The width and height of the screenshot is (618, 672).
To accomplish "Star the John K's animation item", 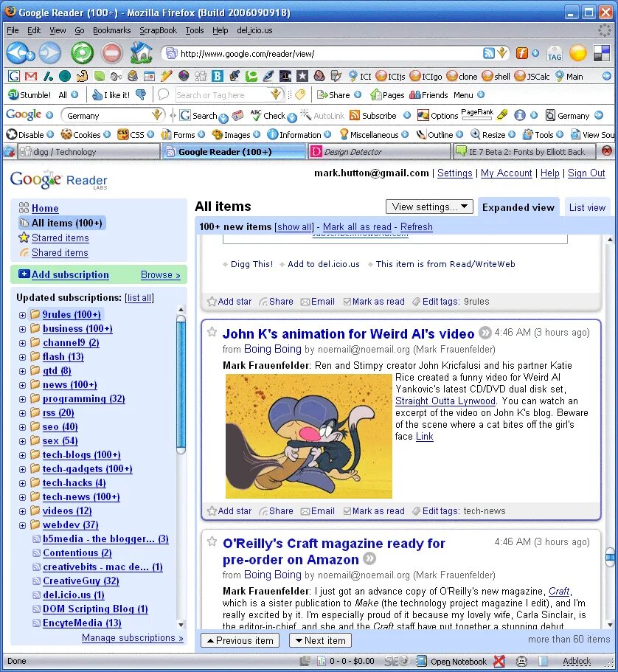I will [212, 332].
